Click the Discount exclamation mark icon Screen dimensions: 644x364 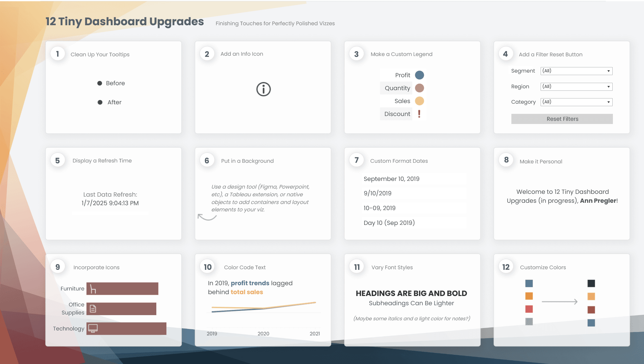pos(419,114)
